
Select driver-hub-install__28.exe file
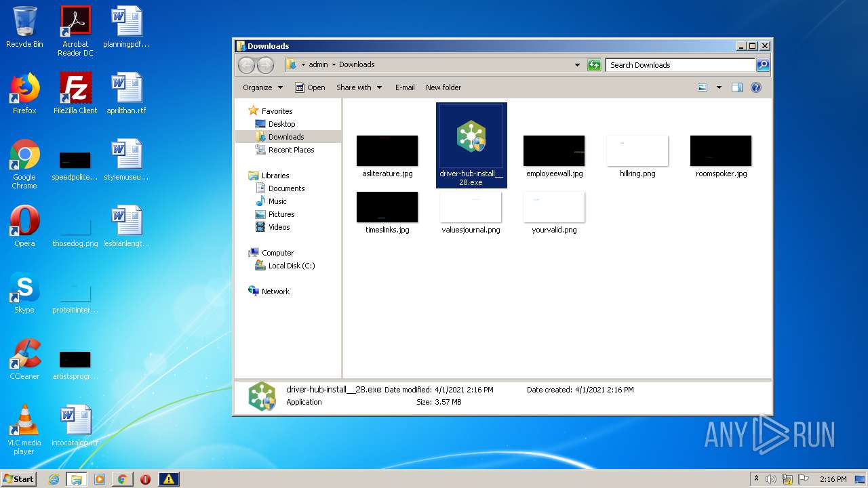(x=471, y=145)
